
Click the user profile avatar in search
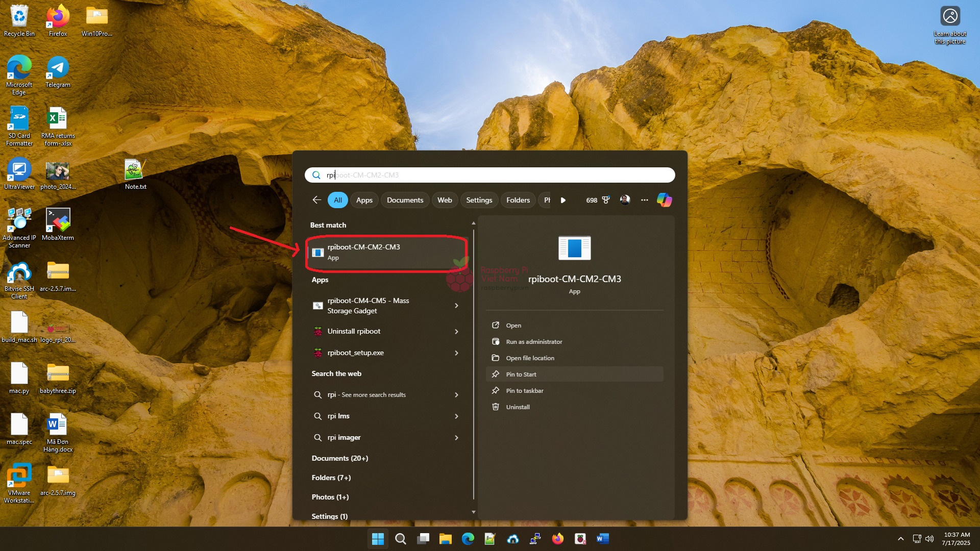[x=625, y=200]
